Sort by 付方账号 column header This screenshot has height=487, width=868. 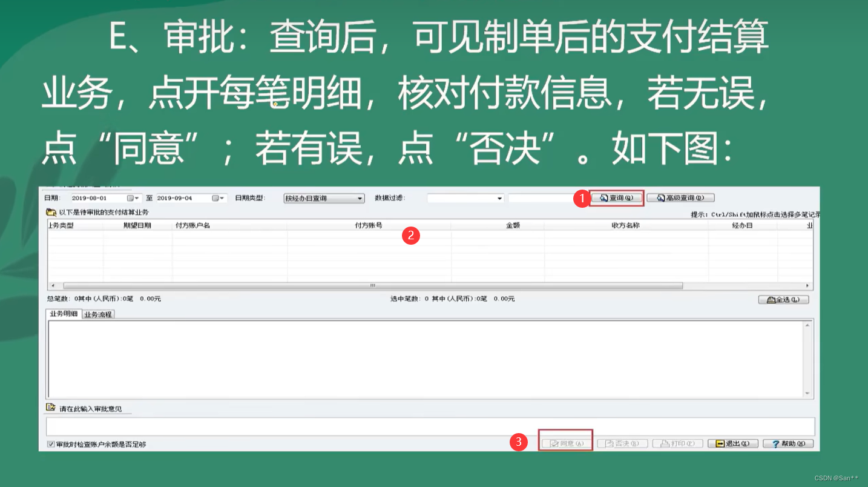[369, 225]
